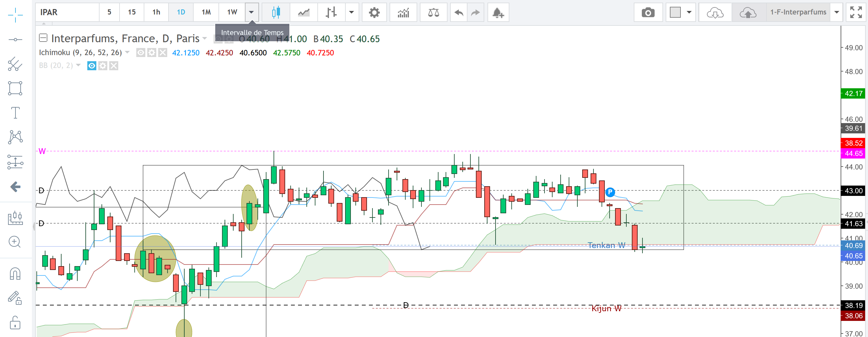Select the text annotation tool
Image resolution: width=868 pixels, height=337 pixels.
pos(15,112)
